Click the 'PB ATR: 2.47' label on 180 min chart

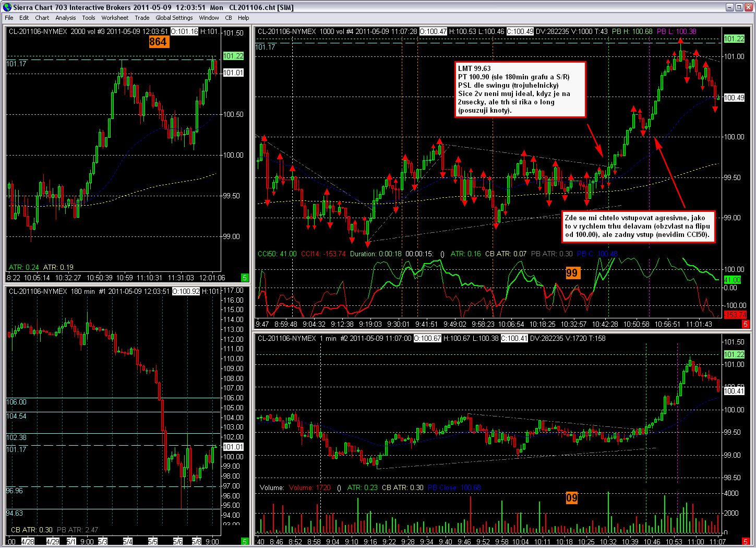pos(77,530)
